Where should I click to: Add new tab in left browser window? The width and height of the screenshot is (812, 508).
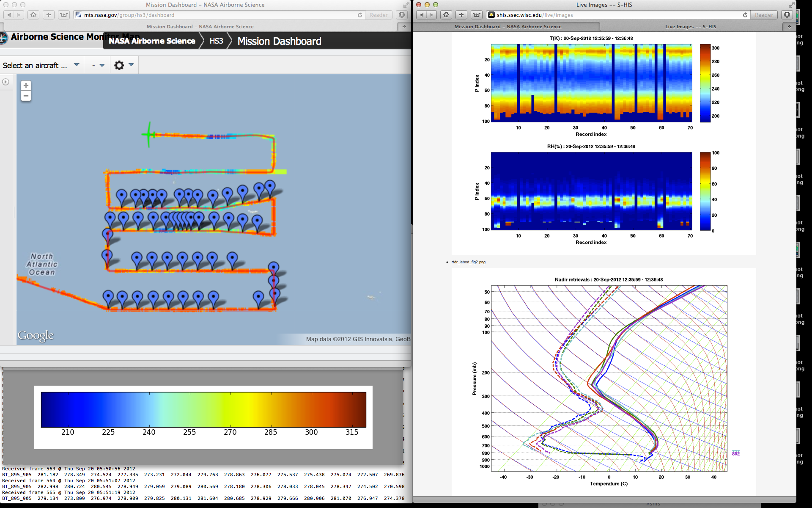click(x=404, y=26)
